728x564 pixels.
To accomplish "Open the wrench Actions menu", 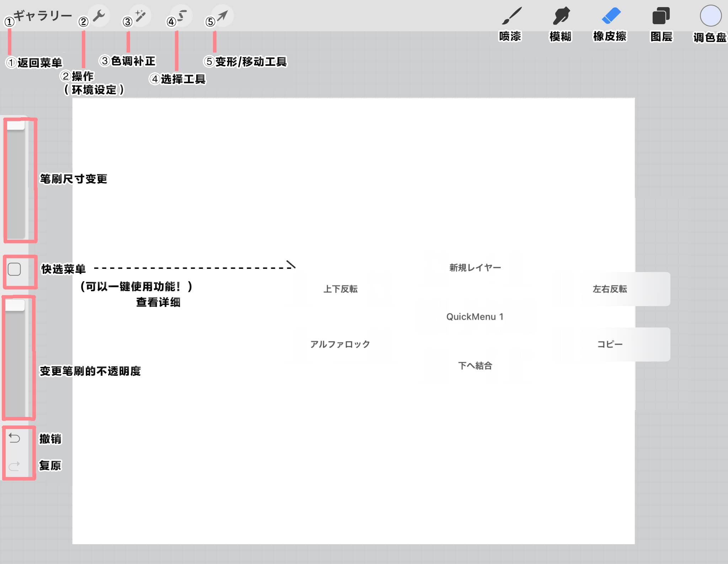I will pos(99,16).
